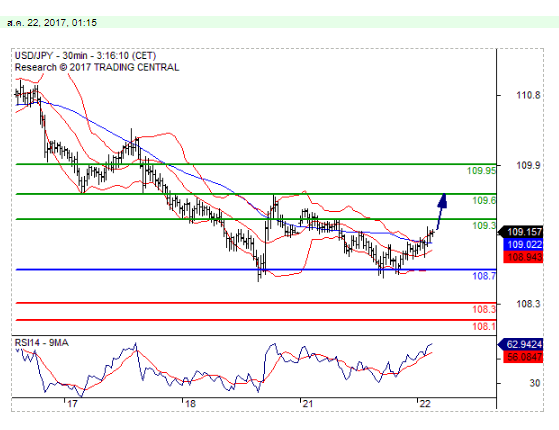Select date marker 22 on time axis

point(425,404)
